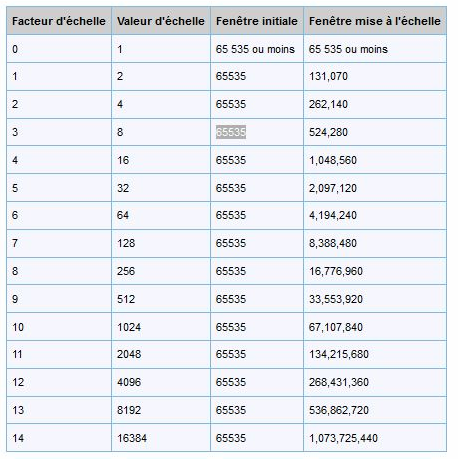Select the scale factor 14 cell

click(59, 438)
